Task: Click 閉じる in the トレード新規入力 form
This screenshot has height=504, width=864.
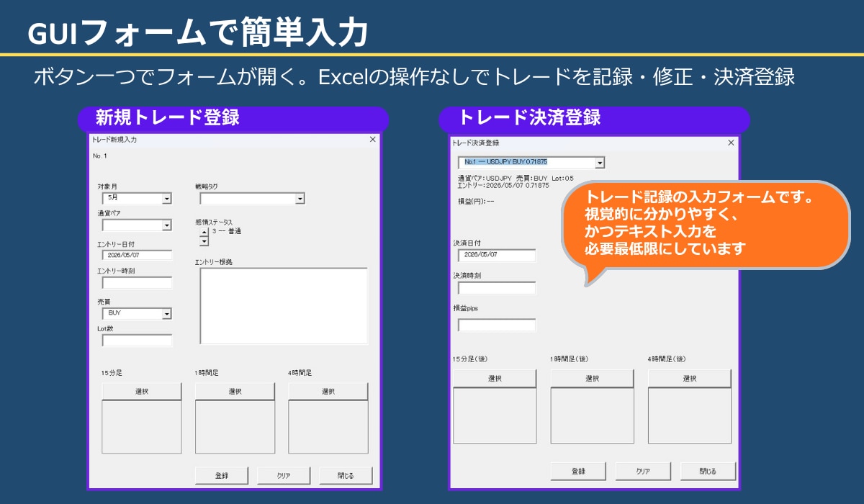Action: [346, 476]
